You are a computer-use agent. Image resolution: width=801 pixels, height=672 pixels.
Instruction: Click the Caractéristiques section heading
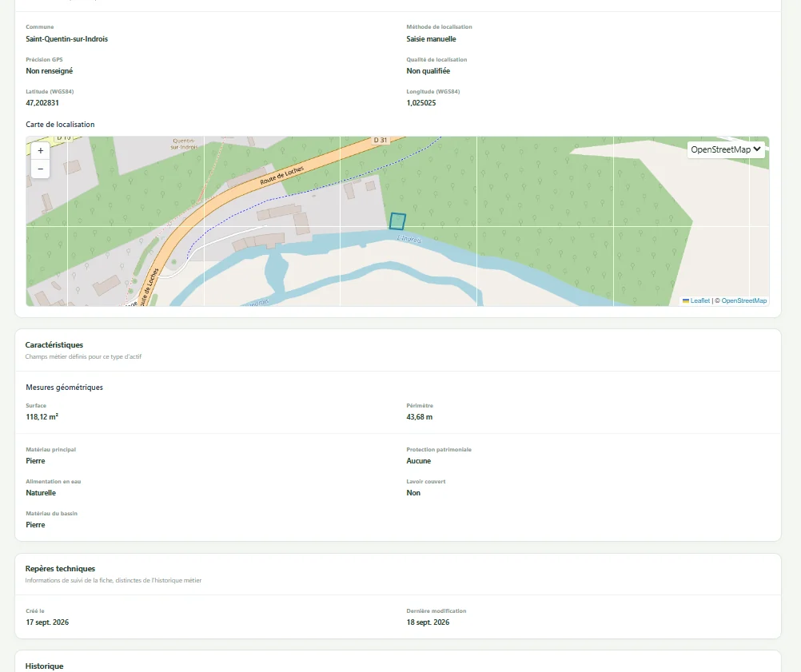[54, 344]
